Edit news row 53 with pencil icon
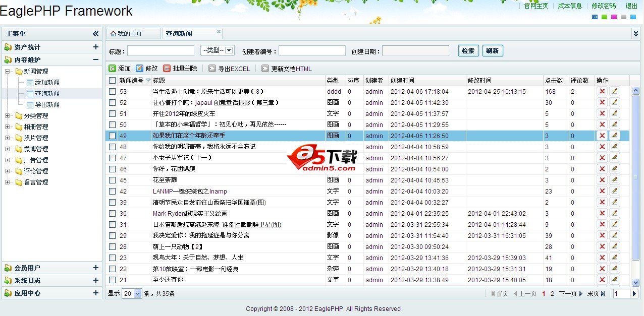 pyautogui.click(x=614, y=91)
